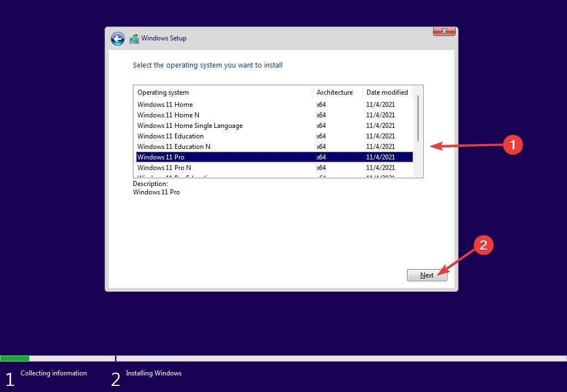Click the Next button
Image resolution: width=567 pixels, height=392 pixels.
click(x=427, y=275)
